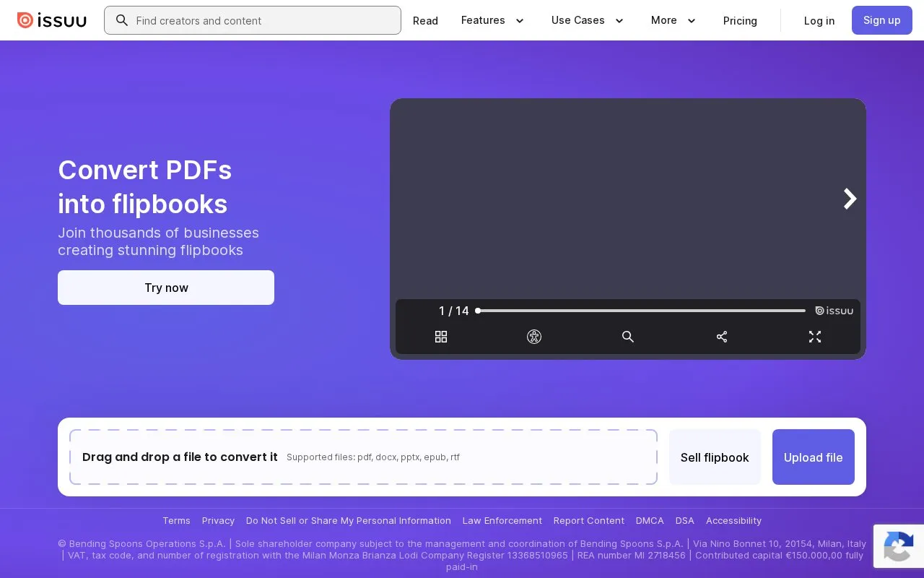Click the '1 / 14' page counter
Image resolution: width=924 pixels, height=578 pixels.
click(x=454, y=311)
